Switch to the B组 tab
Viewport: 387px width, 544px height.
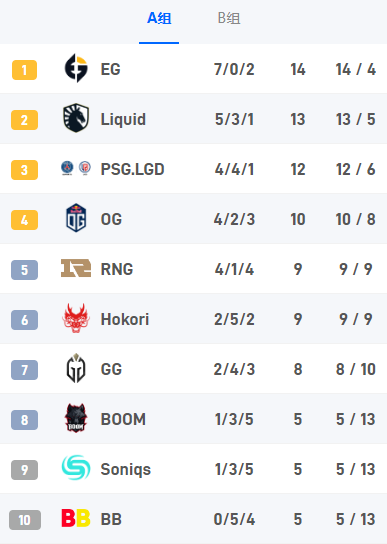click(x=229, y=18)
